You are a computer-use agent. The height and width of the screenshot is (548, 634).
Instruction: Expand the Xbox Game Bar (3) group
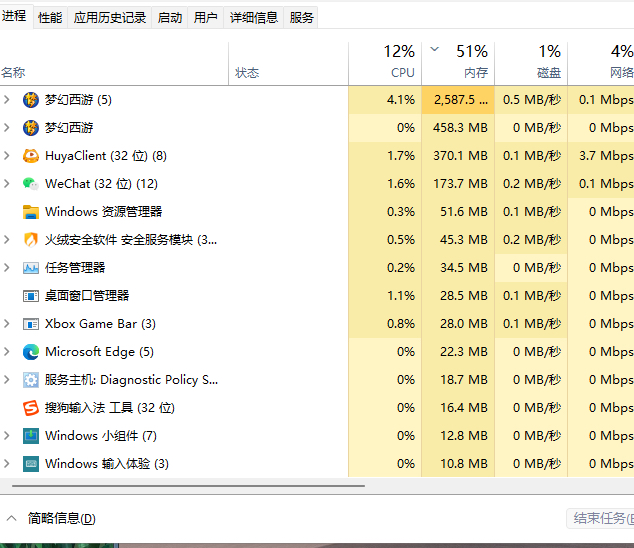(6, 324)
